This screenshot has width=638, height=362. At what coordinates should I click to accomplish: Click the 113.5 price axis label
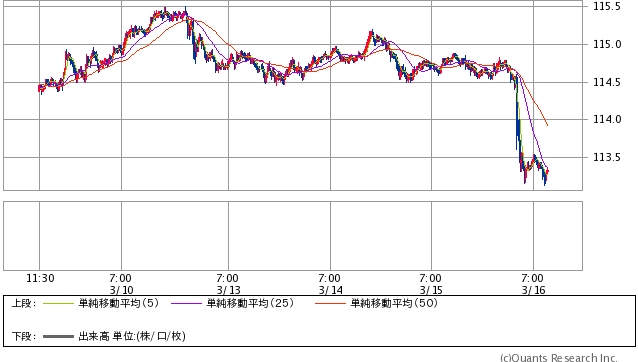point(607,157)
